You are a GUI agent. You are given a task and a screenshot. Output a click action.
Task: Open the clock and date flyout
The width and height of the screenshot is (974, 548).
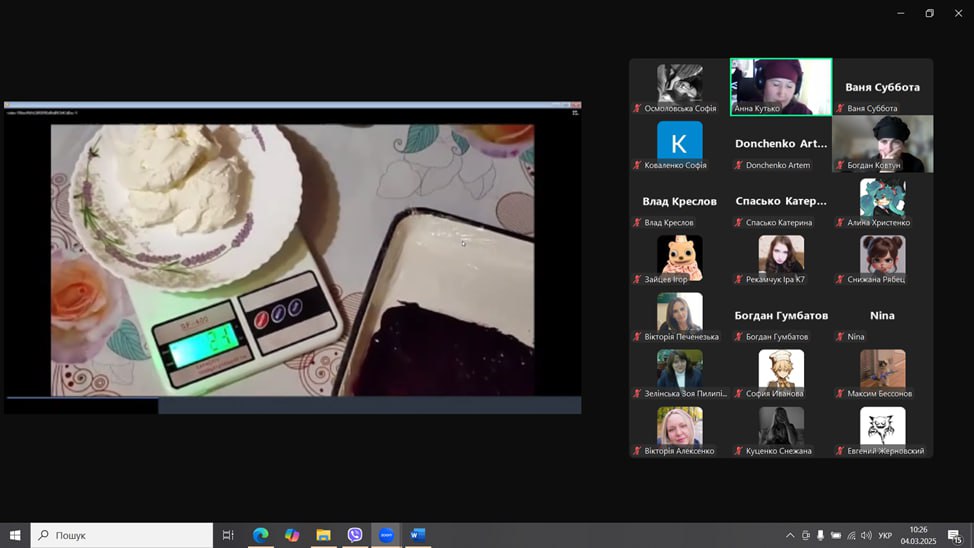point(918,535)
